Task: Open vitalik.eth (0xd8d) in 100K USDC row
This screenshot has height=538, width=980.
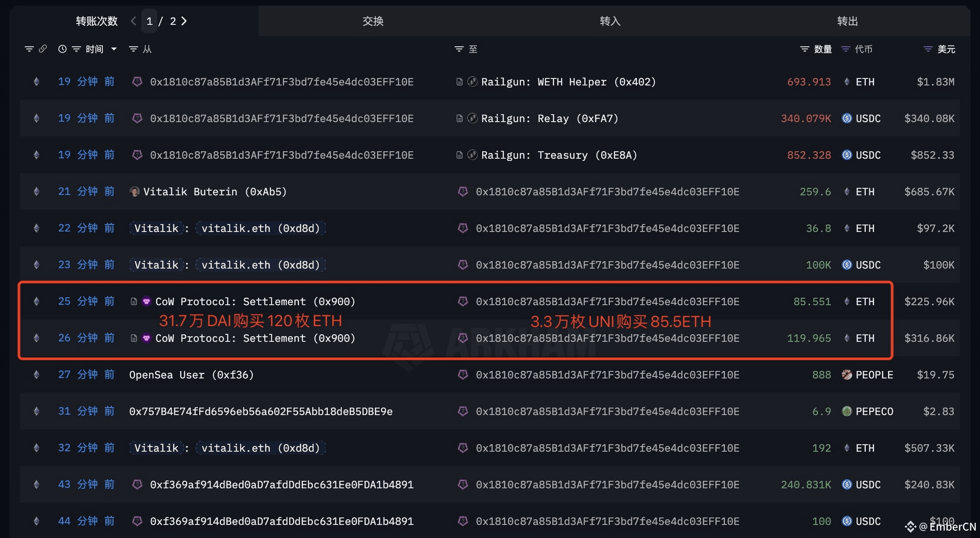Action: click(261, 265)
